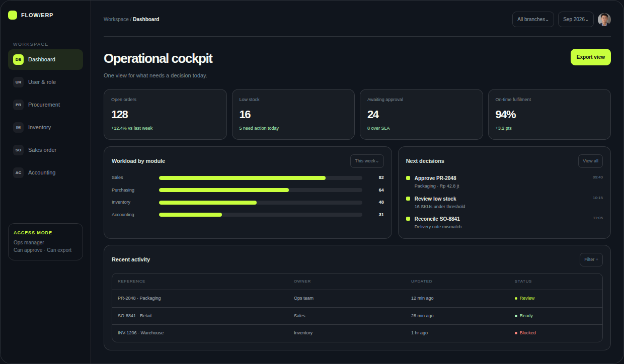Image resolution: width=624 pixels, height=364 pixels.
Task: Click the Access mode panel
Action: coord(45,242)
